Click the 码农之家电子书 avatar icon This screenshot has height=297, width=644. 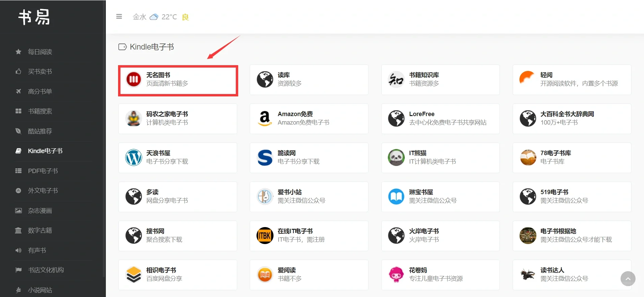coord(134,118)
